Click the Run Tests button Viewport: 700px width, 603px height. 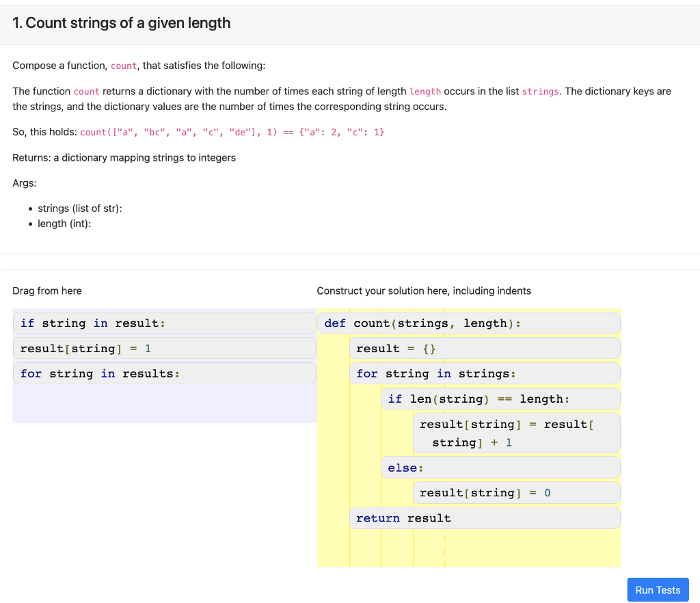(657, 589)
